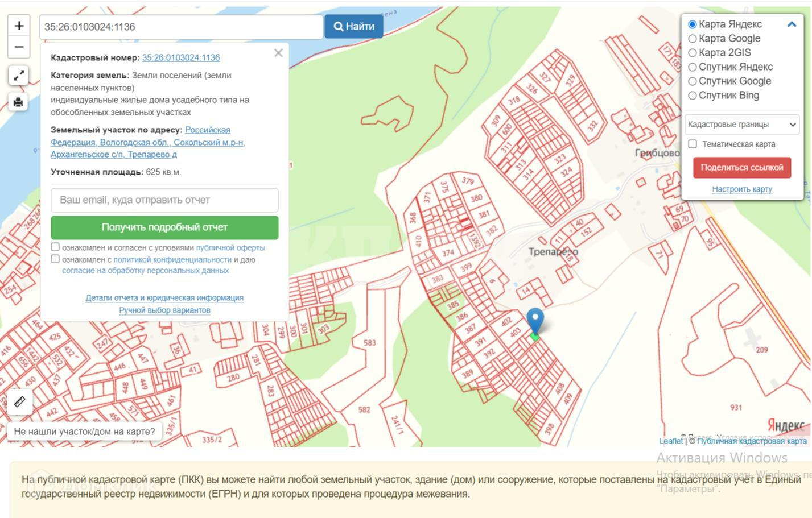The height and width of the screenshot is (518, 812).
Task: Activate the ruler measurement tool
Action: point(19,401)
